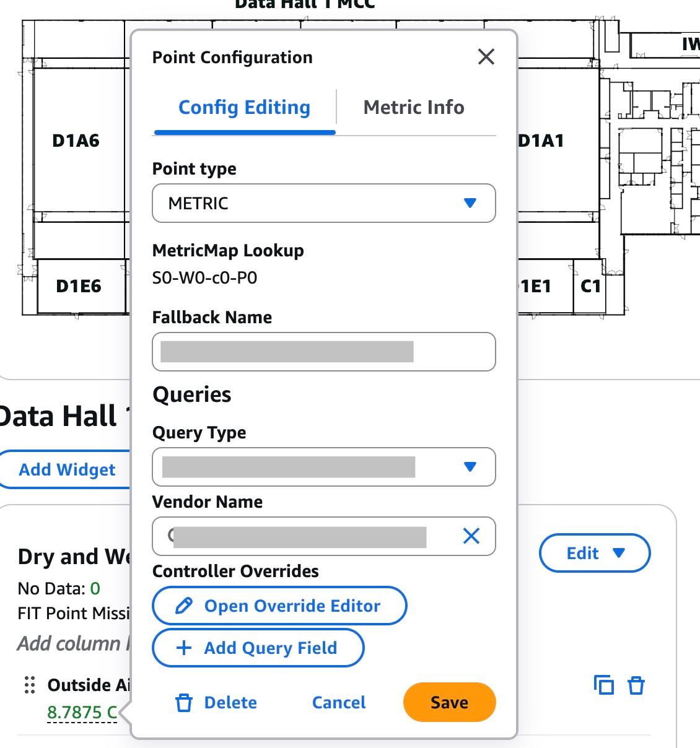The width and height of the screenshot is (700, 748).
Task: Select room D1A1 on floor plan
Action: tap(541, 141)
